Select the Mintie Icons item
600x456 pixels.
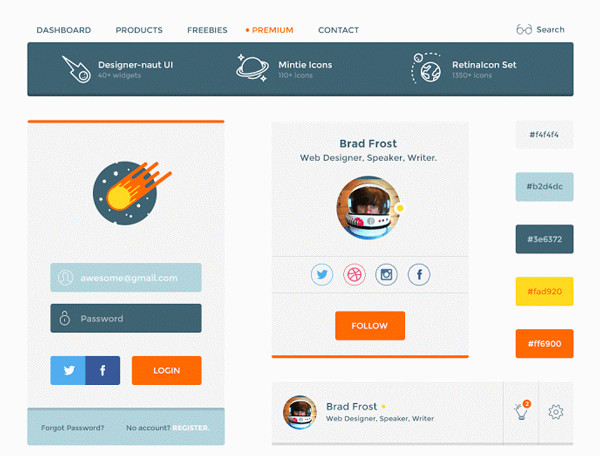point(284,69)
